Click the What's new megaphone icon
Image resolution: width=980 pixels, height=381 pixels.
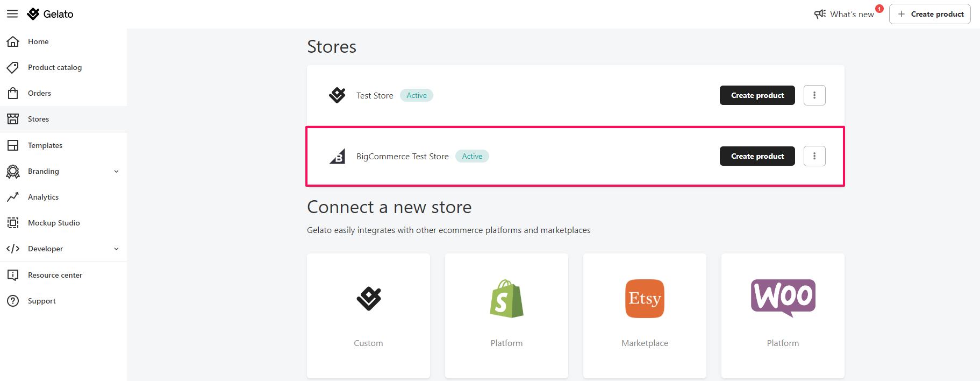(820, 14)
